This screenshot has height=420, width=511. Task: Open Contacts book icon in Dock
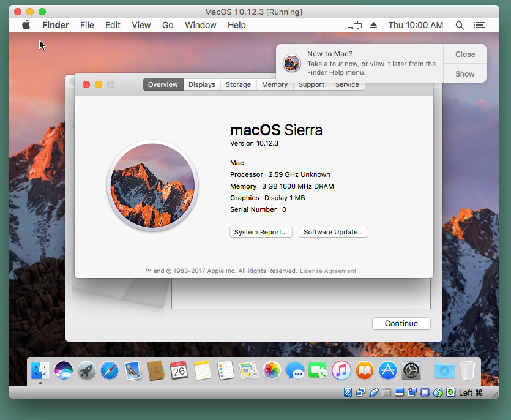[x=156, y=371]
